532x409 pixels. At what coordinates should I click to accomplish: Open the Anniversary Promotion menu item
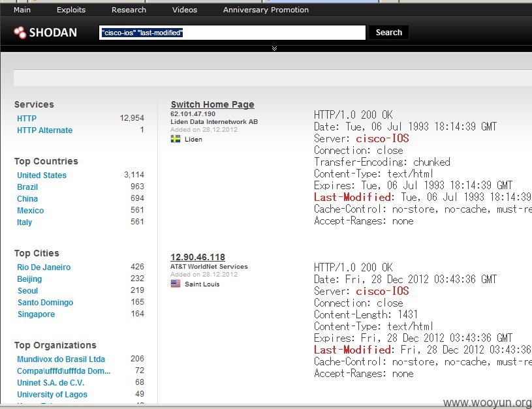(266, 10)
